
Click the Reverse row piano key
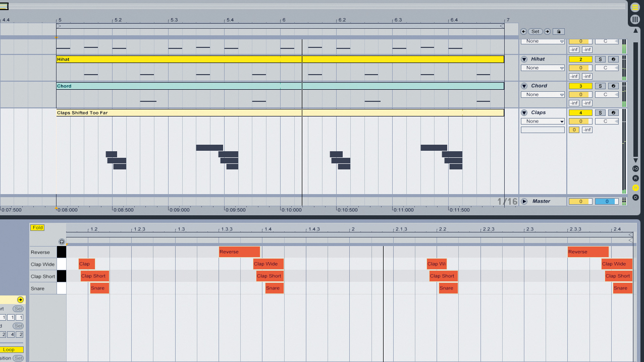pyautogui.click(x=62, y=252)
